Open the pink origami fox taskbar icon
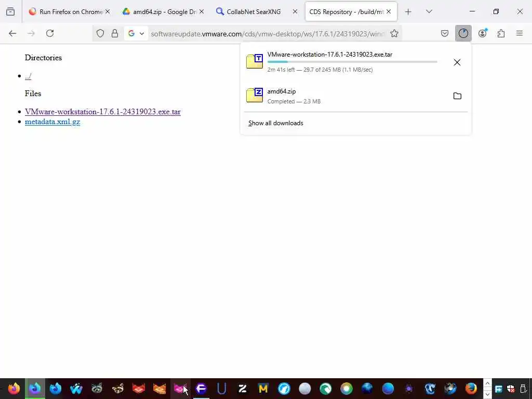 coord(180,389)
